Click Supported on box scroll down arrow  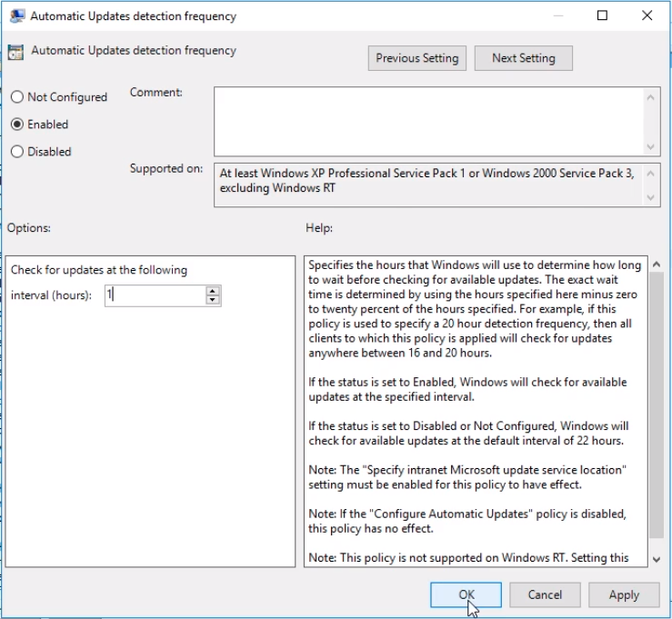point(650,197)
